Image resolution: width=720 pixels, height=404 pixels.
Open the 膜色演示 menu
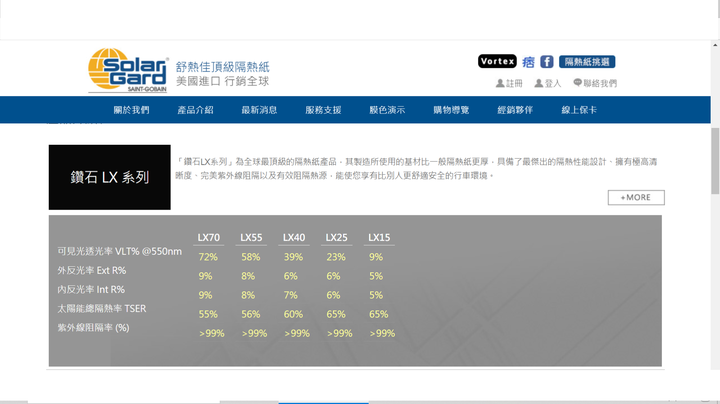tap(387, 110)
